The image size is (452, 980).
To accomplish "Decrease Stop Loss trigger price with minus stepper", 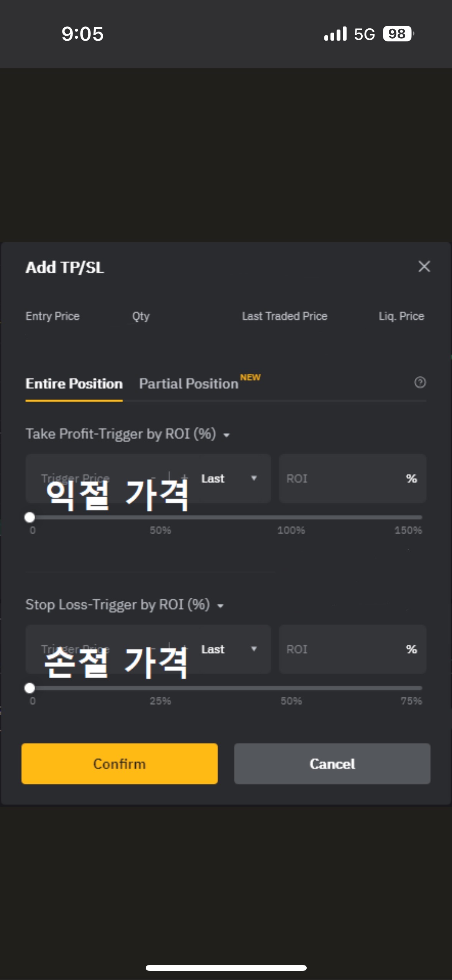I will [153, 649].
